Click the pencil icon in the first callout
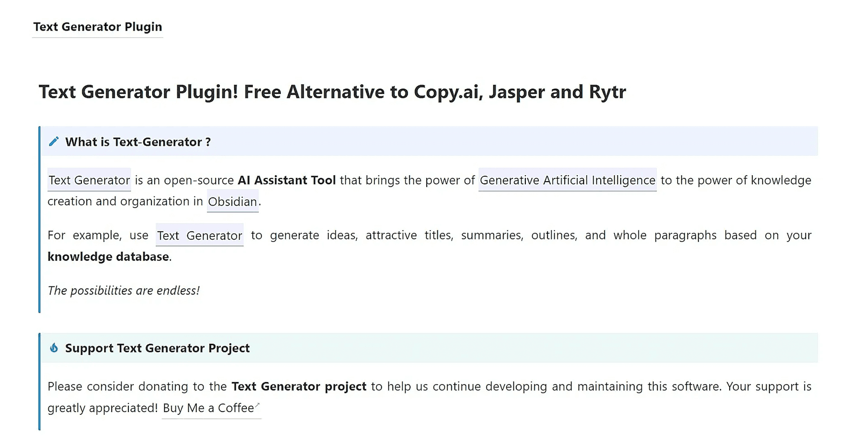The height and width of the screenshot is (440, 868). coord(54,142)
